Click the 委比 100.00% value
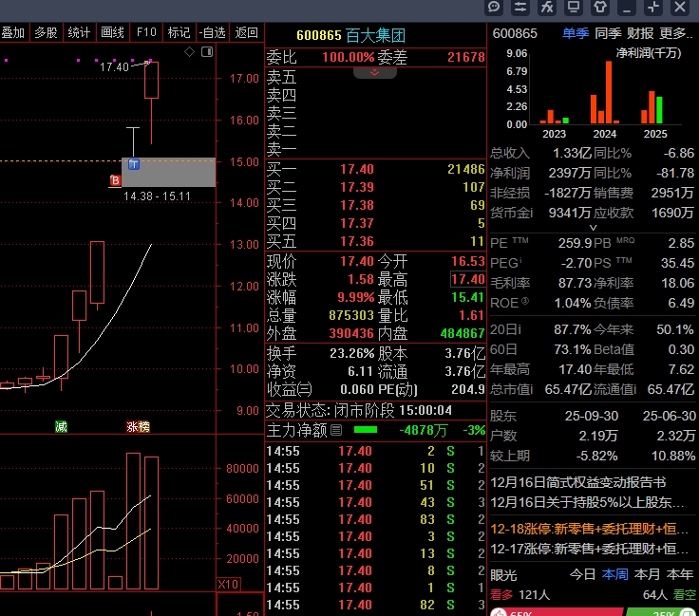 pos(349,58)
